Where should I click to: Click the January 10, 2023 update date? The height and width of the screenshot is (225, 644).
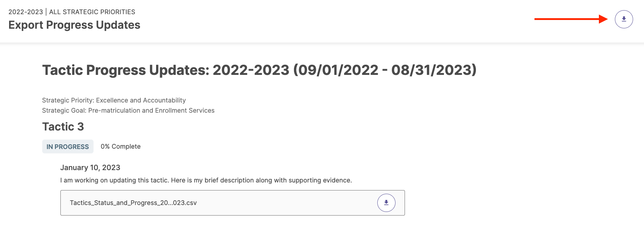click(x=90, y=168)
